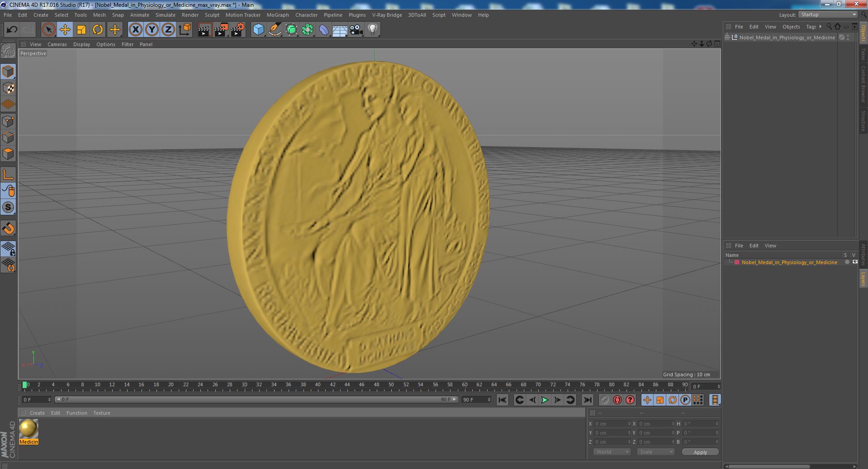Toggle autokeying button
Image resolution: width=868 pixels, height=469 pixels.
tap(617, 400)
